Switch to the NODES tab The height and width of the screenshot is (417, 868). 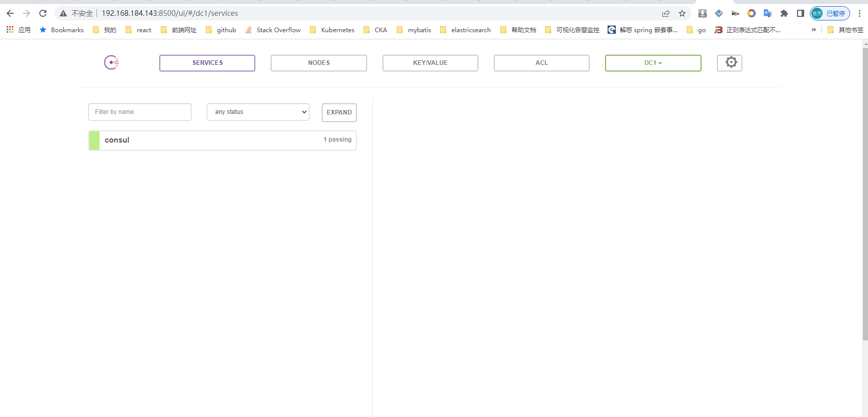pyautogui.click(x=319, y=63)
